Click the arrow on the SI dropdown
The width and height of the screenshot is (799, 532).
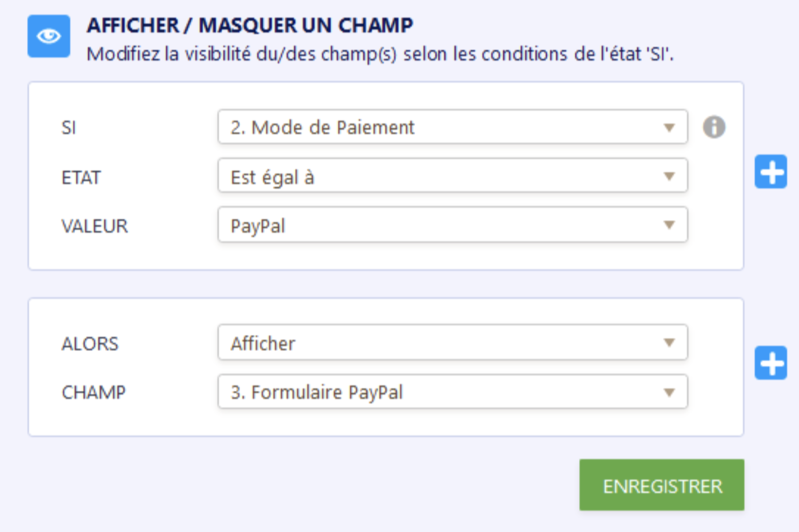(669, 128)
